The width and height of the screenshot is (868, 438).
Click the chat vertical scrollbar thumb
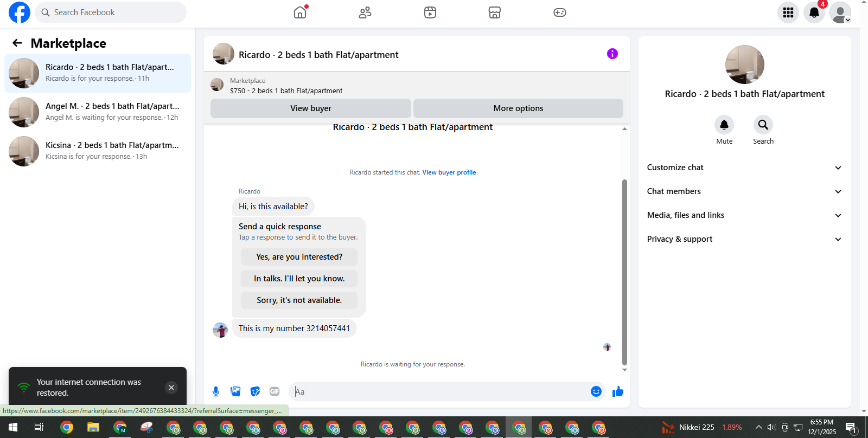coord(624,272)
